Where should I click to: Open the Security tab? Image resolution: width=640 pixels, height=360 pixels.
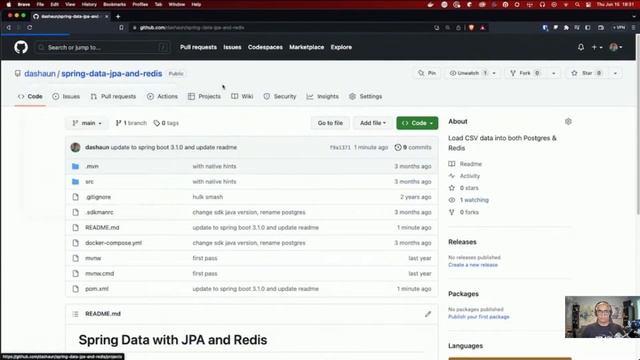pyautogui.click(x=280, y=96)
